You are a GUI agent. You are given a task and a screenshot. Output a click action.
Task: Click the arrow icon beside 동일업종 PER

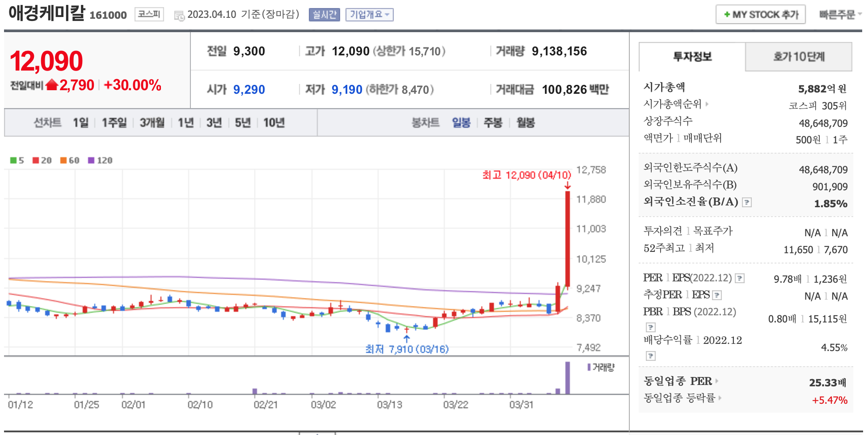click(717, 381)
